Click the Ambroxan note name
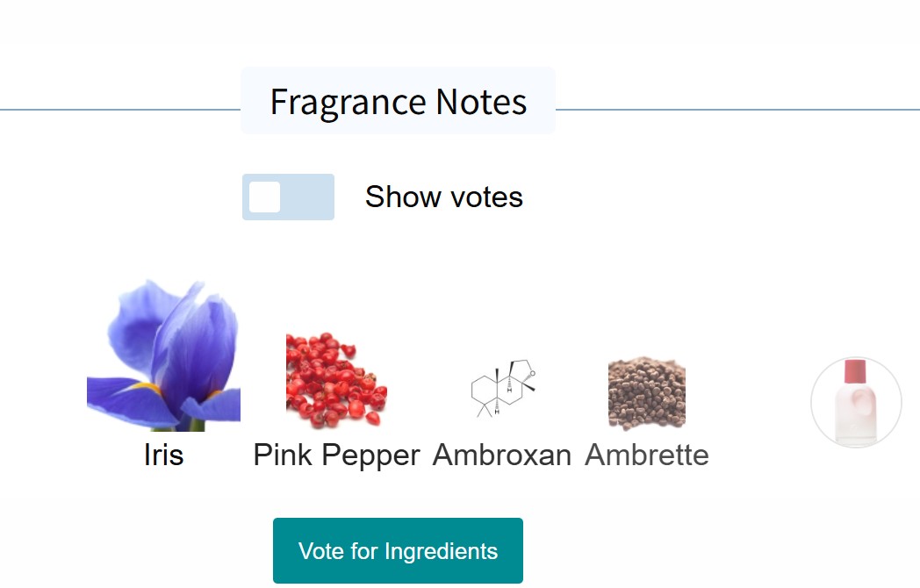This screenshot has width=920, height=588. pos(502,455)
